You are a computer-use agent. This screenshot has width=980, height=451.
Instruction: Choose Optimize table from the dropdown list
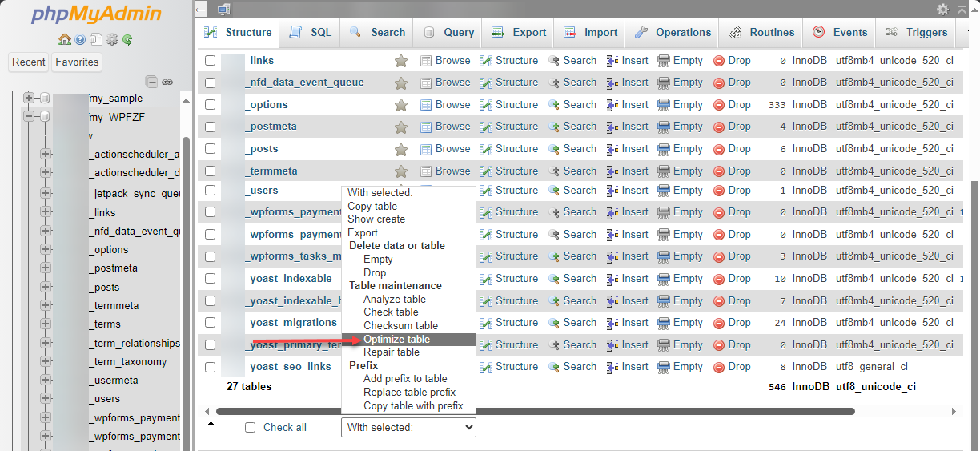tap(408, 340)
